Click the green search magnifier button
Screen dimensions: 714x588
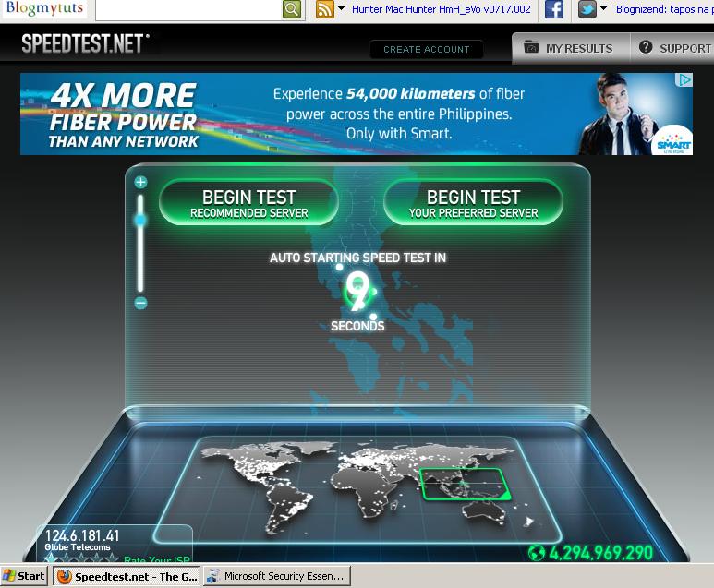[x=292, y=9]
